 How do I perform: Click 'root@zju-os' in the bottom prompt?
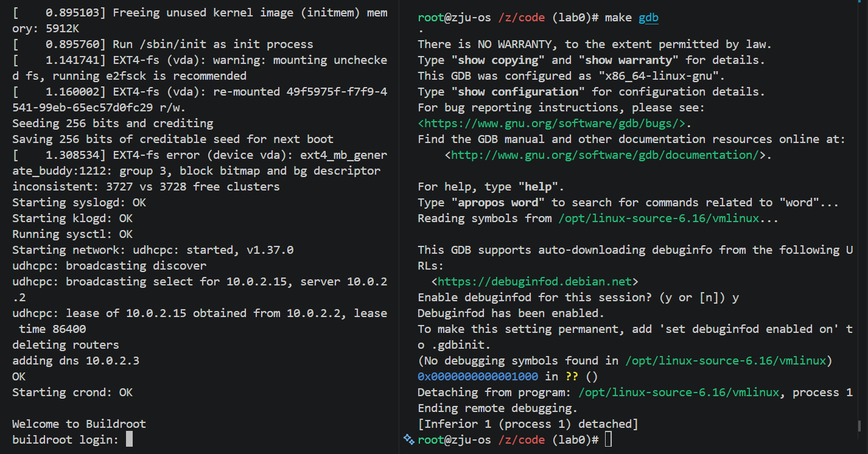pos(454,440)
